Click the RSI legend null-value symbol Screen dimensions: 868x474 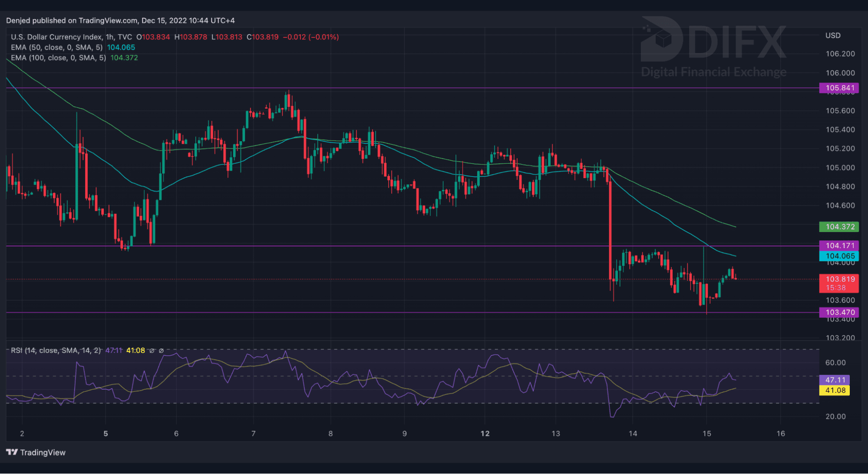click(152, 351)
